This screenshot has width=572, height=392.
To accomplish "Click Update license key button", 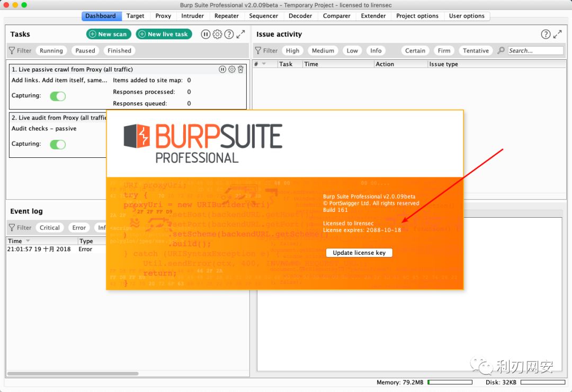I will [x=359, y=253].
